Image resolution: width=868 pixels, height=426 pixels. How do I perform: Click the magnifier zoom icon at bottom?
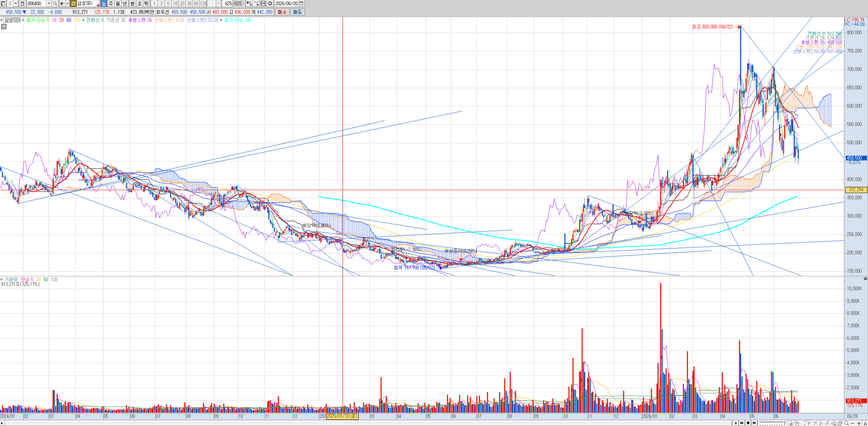tap(846, 423)
